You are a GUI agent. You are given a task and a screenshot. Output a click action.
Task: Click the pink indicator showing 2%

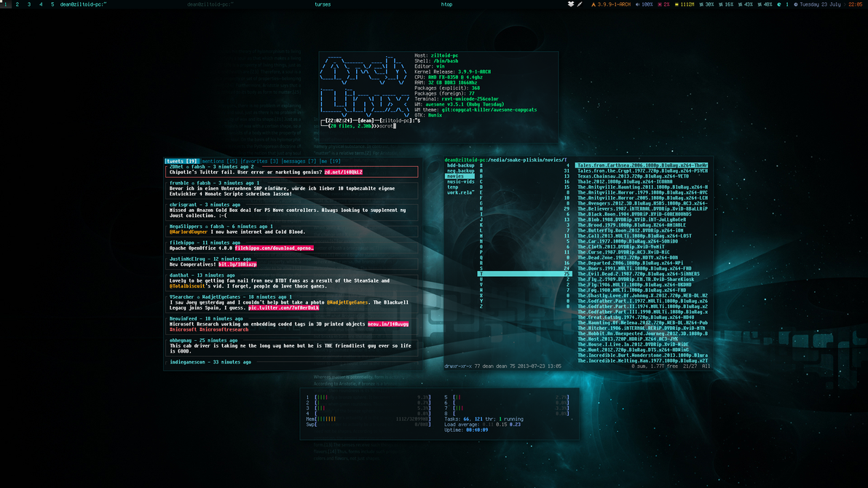[x=668, y=5]
